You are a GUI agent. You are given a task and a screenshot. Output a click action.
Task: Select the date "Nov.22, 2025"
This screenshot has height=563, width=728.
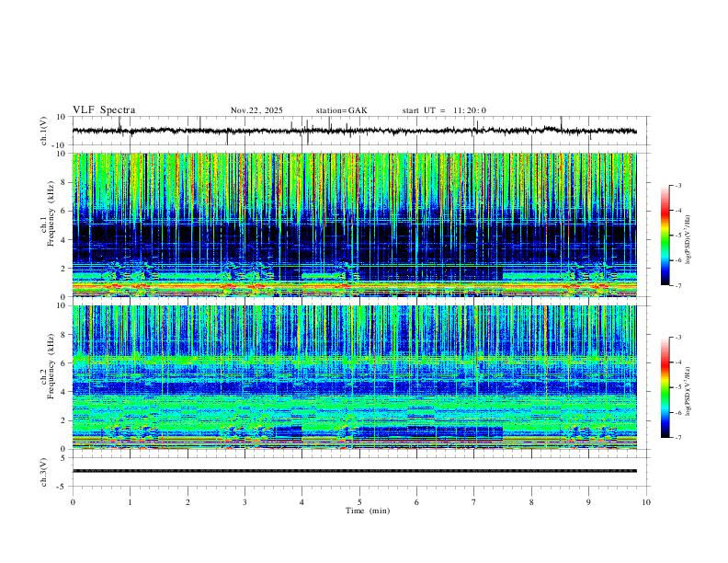256,110
